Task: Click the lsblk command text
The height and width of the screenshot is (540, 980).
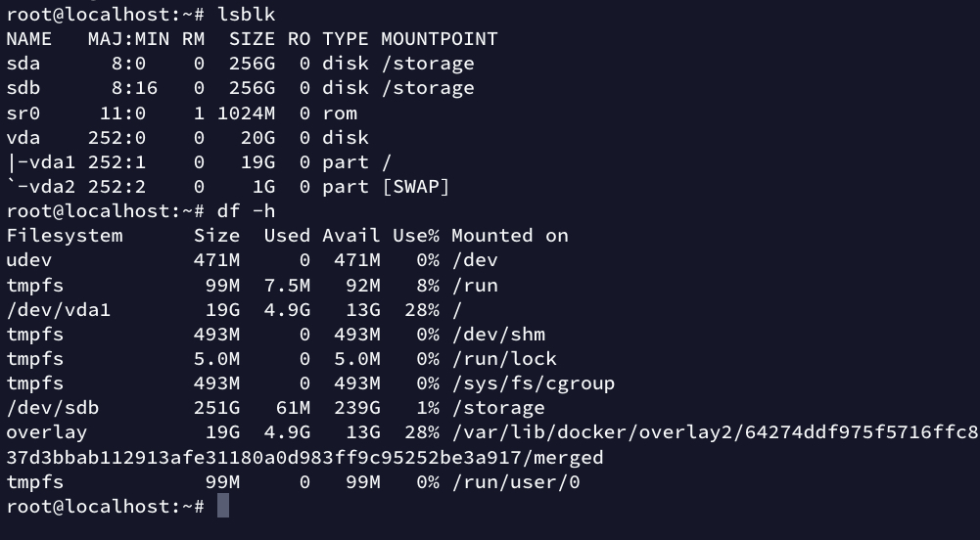Action: click(247, 14)
